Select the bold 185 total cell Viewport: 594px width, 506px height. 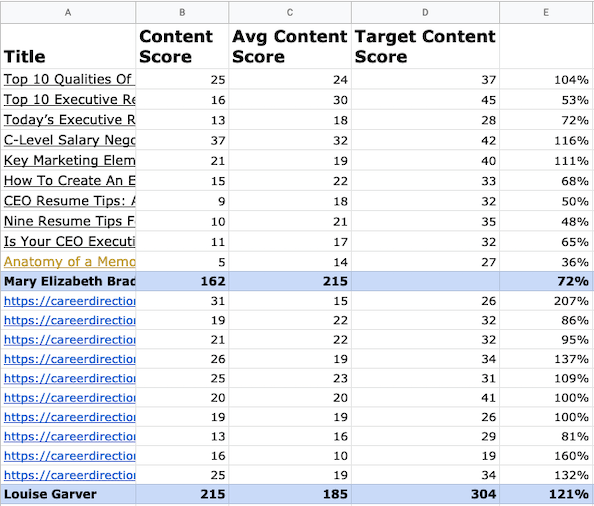click(x=290, y=494)
